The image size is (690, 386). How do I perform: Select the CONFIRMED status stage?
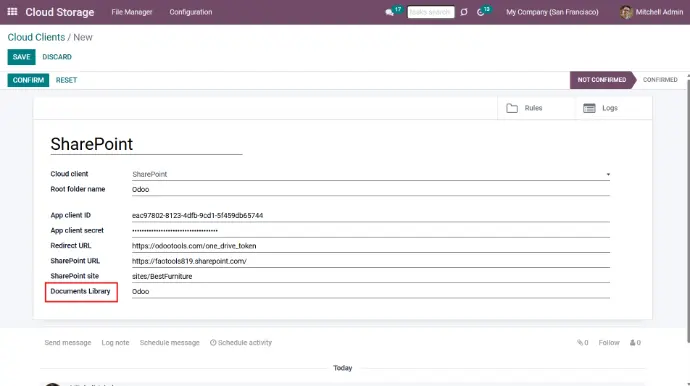click(660, 80)
